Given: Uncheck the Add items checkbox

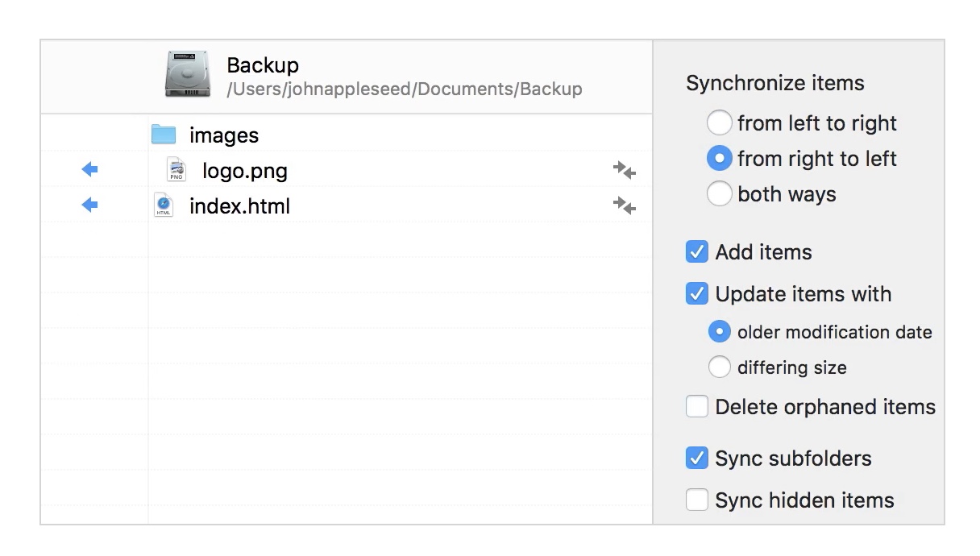Looking at the screenshot, I should [x=696, y=252].
